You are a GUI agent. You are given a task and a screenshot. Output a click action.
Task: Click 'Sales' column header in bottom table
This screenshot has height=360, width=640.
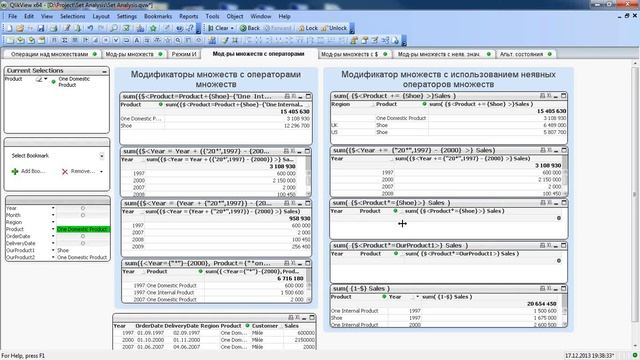[x=291, y=326]
